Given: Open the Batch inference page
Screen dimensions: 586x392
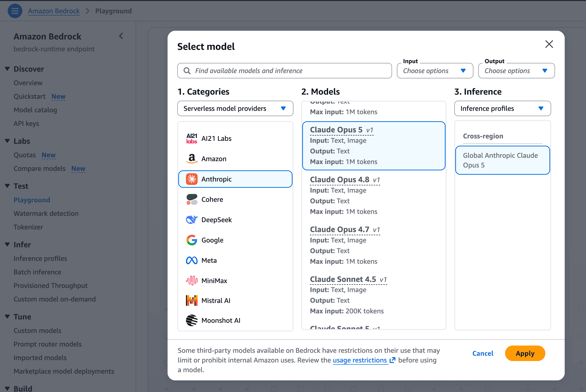Looking at the screenshot, I should [37, 272].
